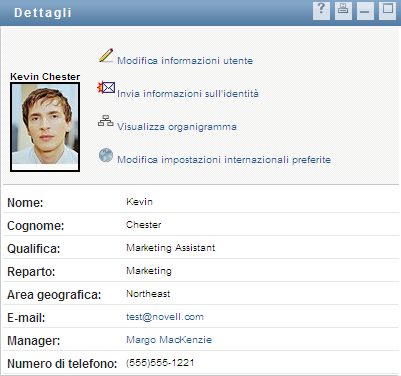
Task: Open Modifica impostazioni internazionali preferite link
Action: [x=224, y=160]
